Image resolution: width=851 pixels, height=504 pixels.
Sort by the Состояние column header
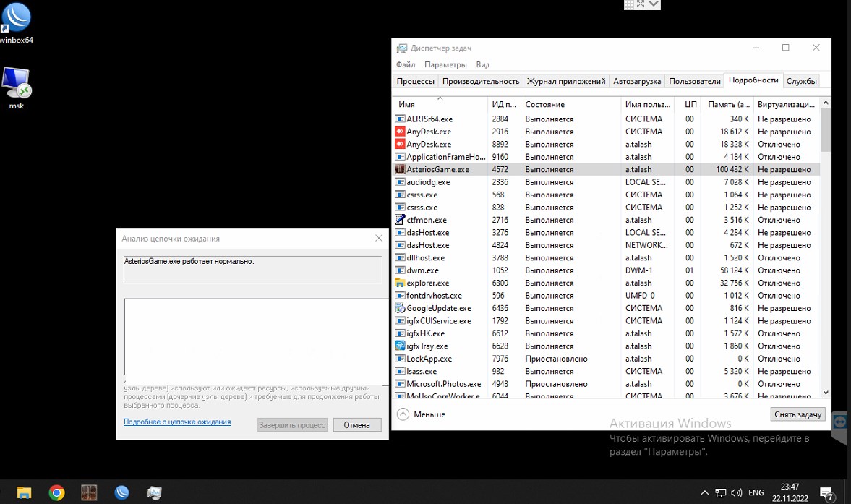tap(570, 104)
